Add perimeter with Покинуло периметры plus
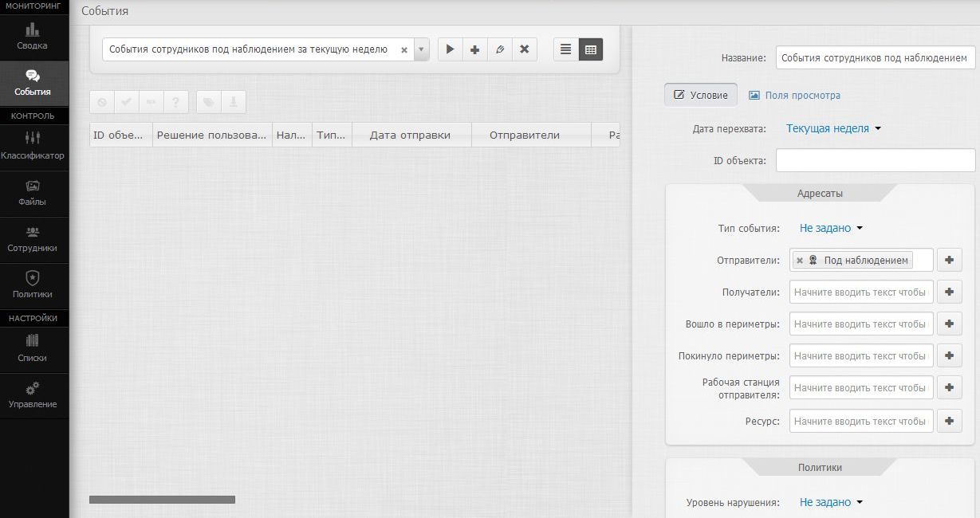Viewport: 980px width, 518px height. coord(949,355)
